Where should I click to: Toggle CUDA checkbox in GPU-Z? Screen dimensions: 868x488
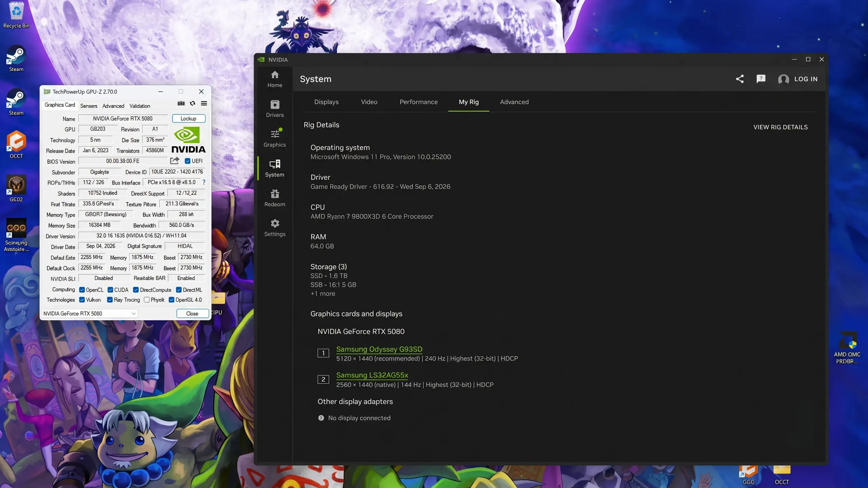pyautogui.click(x=110, y=290)
